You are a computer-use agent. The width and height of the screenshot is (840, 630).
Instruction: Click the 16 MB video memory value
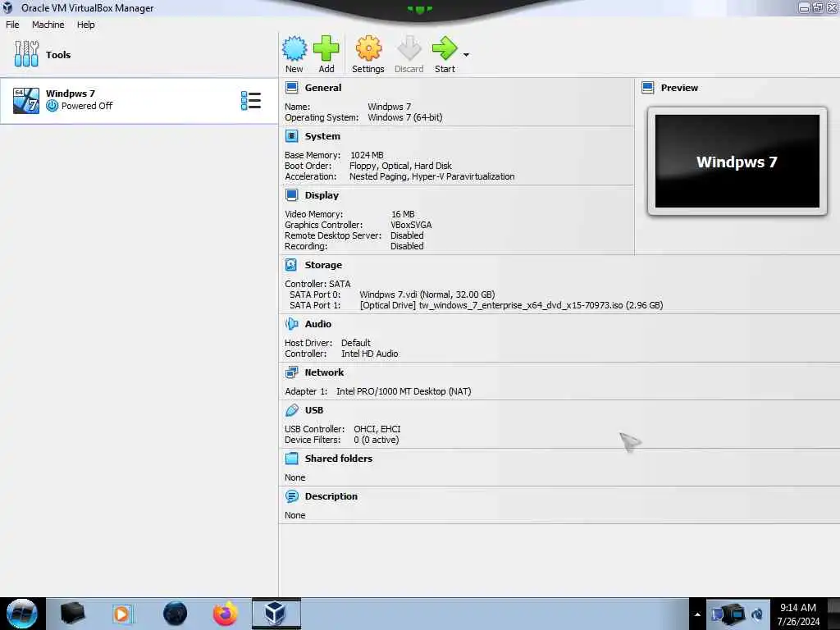coord(403,214)
